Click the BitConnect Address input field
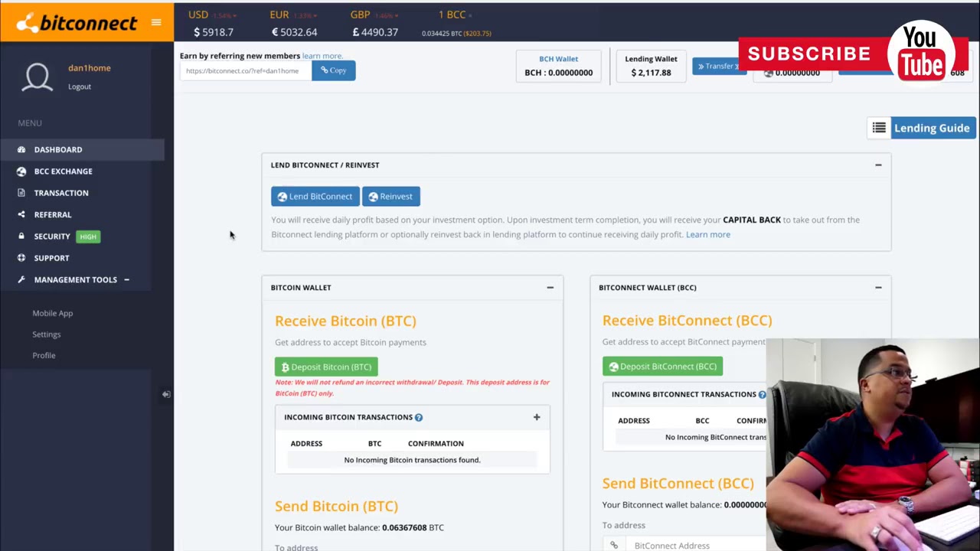 click(695, 546)
